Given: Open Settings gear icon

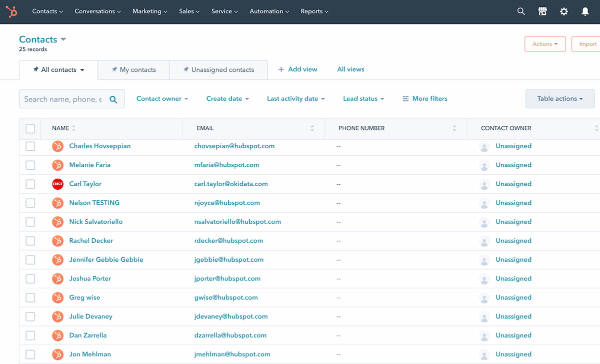Looking at the screenshot, I should pyautogui.click(x=564, y=11).
